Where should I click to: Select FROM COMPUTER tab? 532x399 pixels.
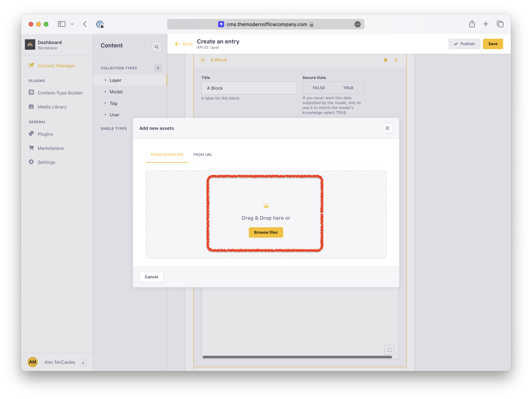(167, 155)
